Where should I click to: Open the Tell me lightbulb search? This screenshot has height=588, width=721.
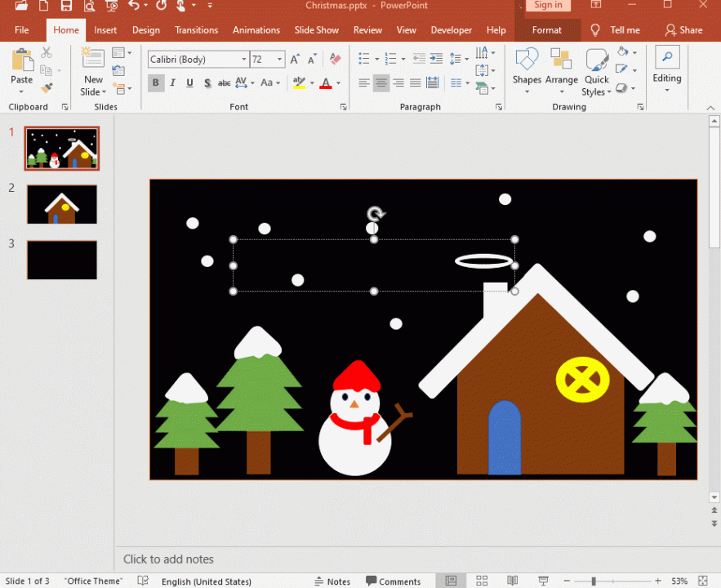point(595,30)
